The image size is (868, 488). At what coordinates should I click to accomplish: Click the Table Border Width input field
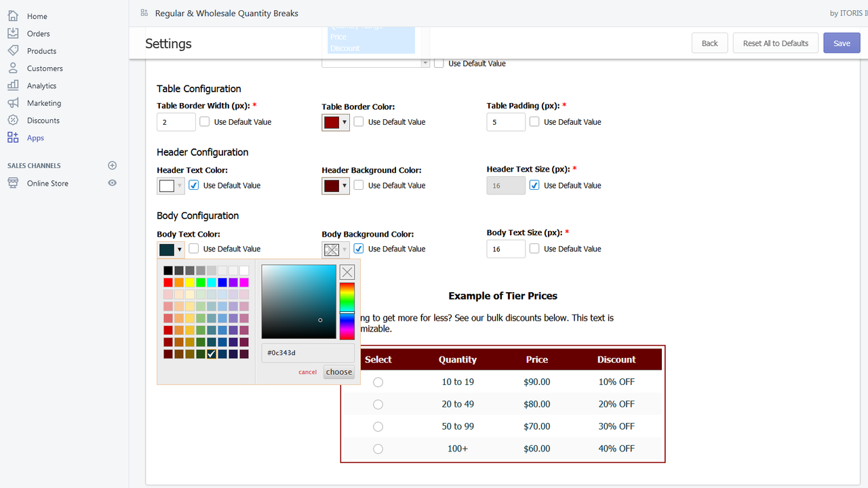[x=176, y=122]
